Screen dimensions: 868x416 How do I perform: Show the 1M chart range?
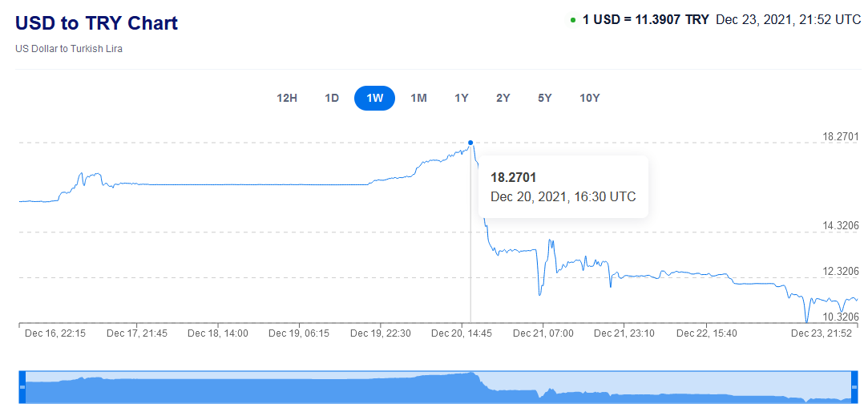pos(418,98)
